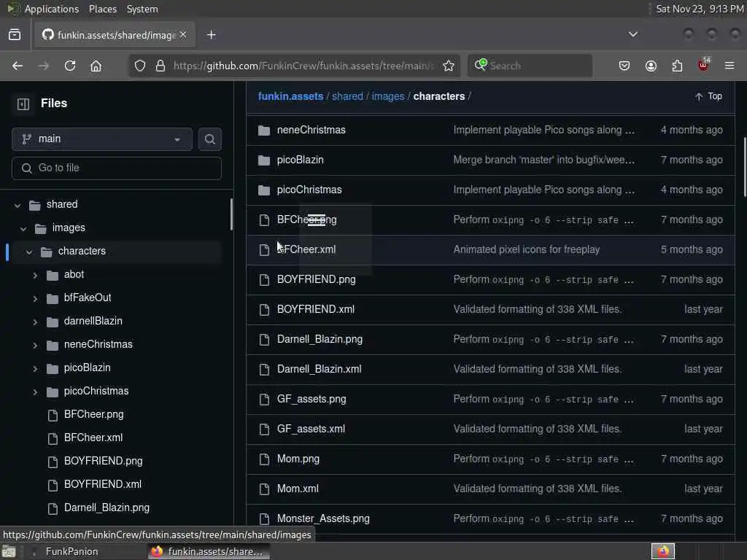Click the show desktop taskbar icon

click(9, 551)
